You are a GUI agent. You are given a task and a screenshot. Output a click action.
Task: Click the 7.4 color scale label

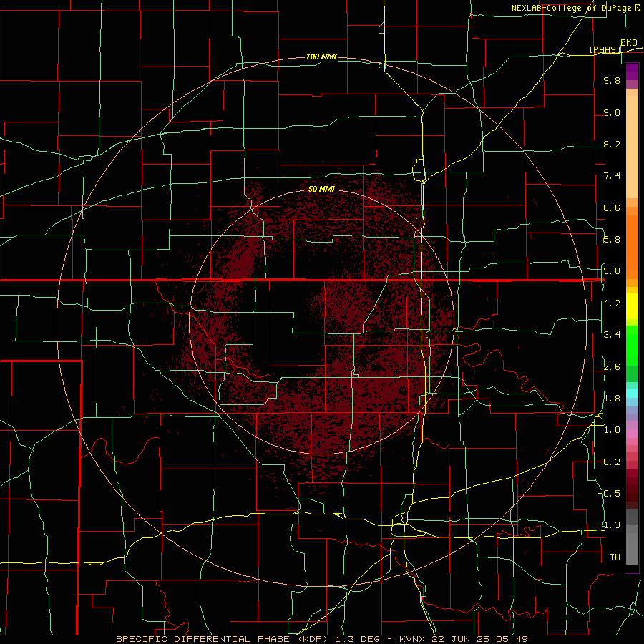[612, 176]
